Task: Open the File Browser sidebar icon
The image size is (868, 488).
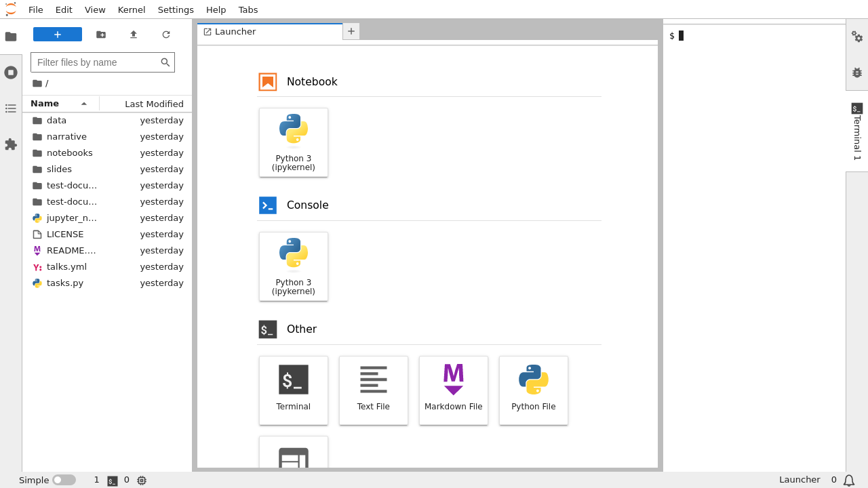Action: coord(11,37)
